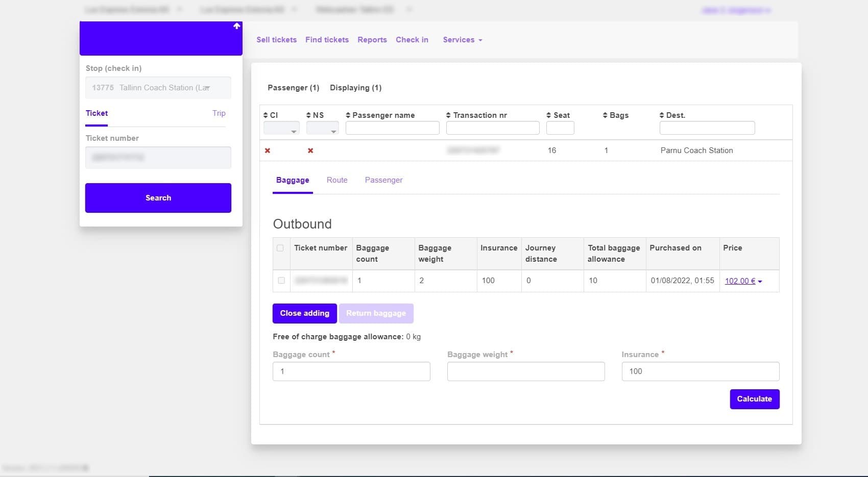This screenshot has height=477, width=868.
Task: Collapse sidebar with the up arrow icon
Action: pos(236,26)
